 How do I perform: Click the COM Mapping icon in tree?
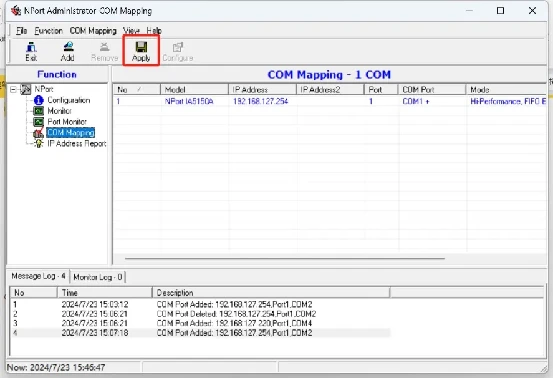click(39, 133)
